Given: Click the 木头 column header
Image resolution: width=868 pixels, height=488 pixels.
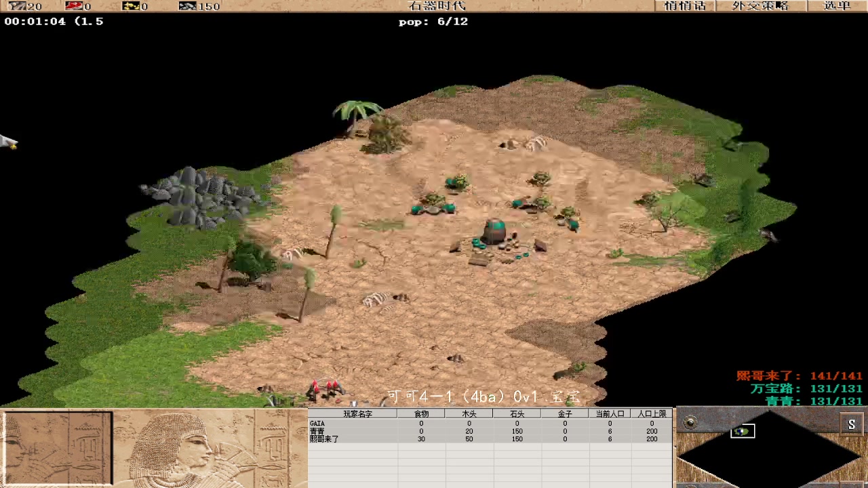Looking at the screenshot, I should (469, 413).
